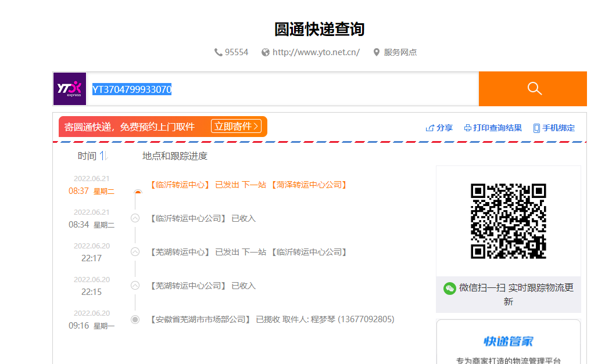Click the mobile phone icon for 手机绑定
The width and height of the screenshot is (605, 364).
(536, 128)
